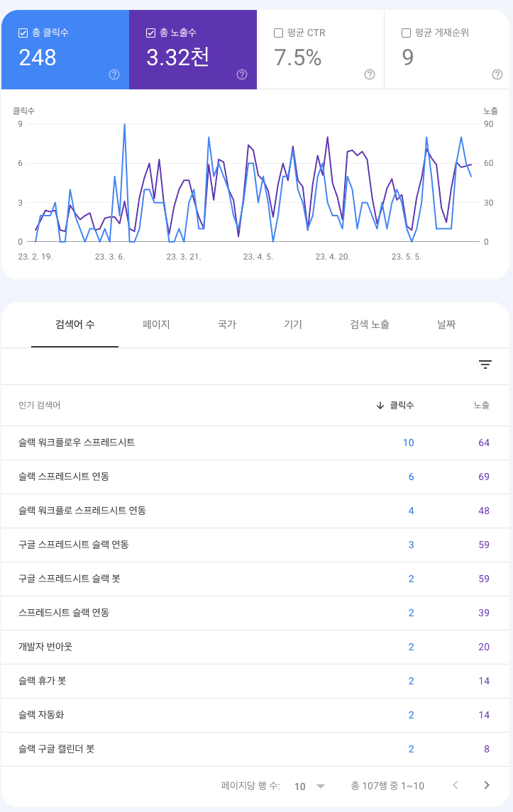Click 인기 검색어 column header
The image size is (513, 812).
[x=40, y=406]
